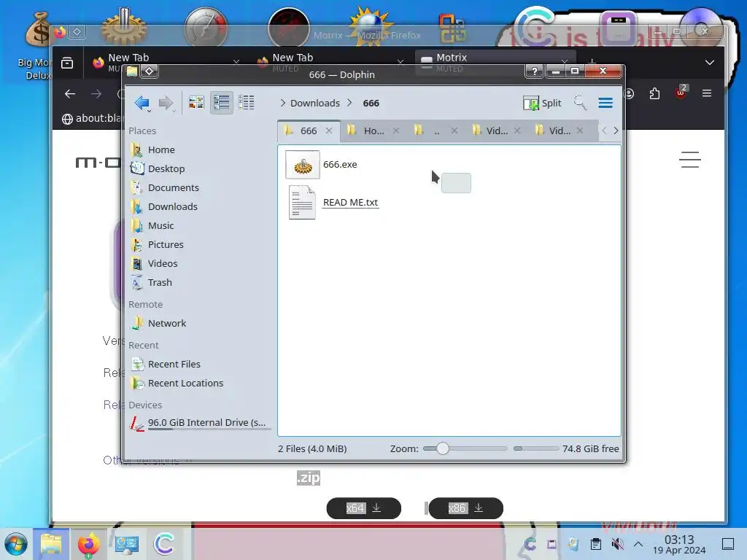Open file manager from taskbar
747x560 pixels.
pyautogui.click(x=51, y=544)
